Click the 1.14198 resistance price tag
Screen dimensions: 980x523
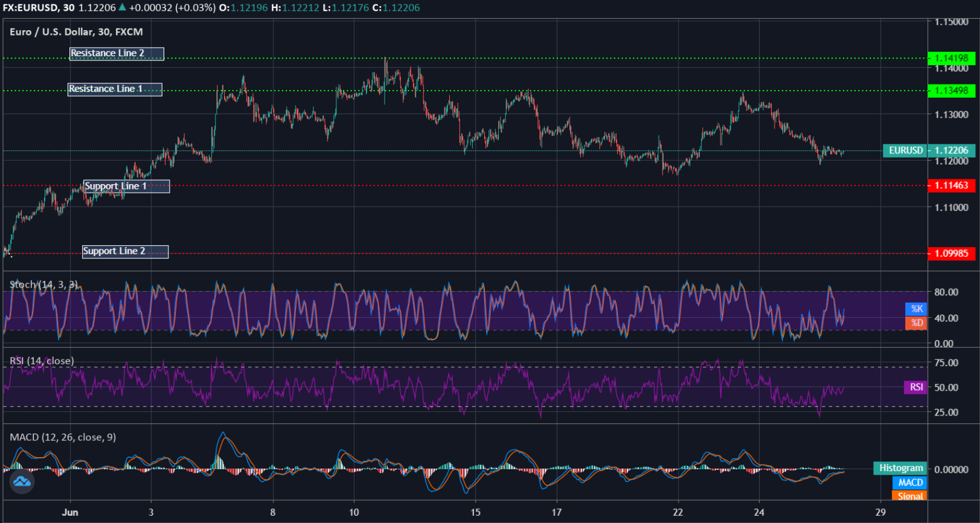click(951, 58)
